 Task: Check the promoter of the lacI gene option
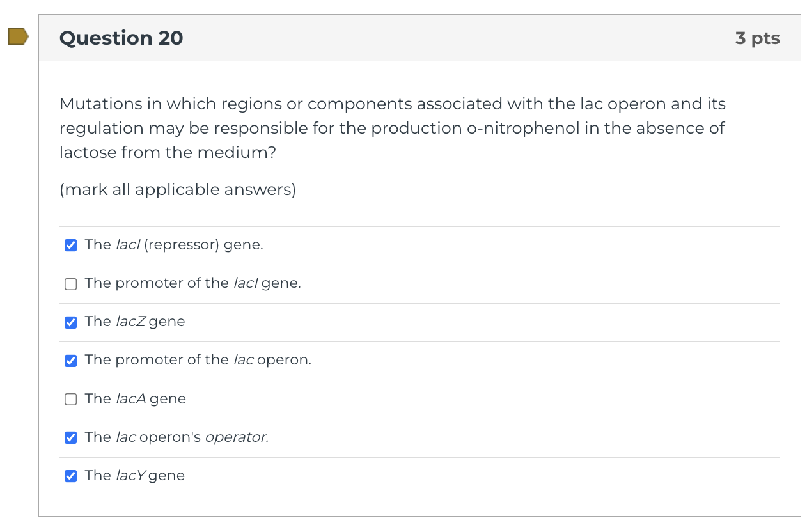click(70, 284)
